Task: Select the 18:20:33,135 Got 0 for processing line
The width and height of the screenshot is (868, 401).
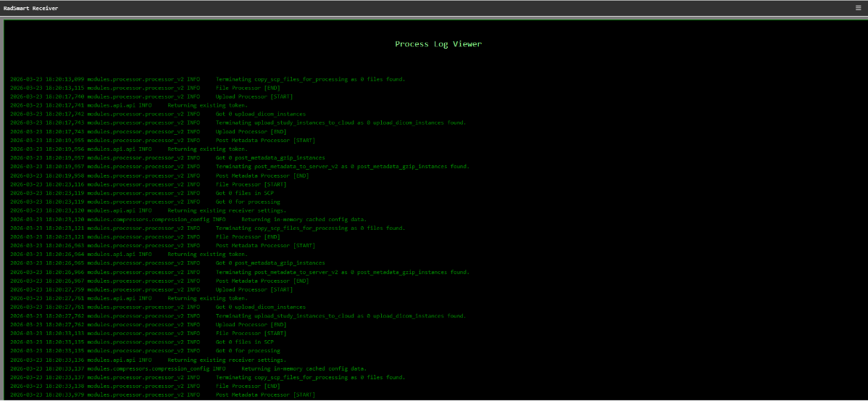Action: coord(145,350)
